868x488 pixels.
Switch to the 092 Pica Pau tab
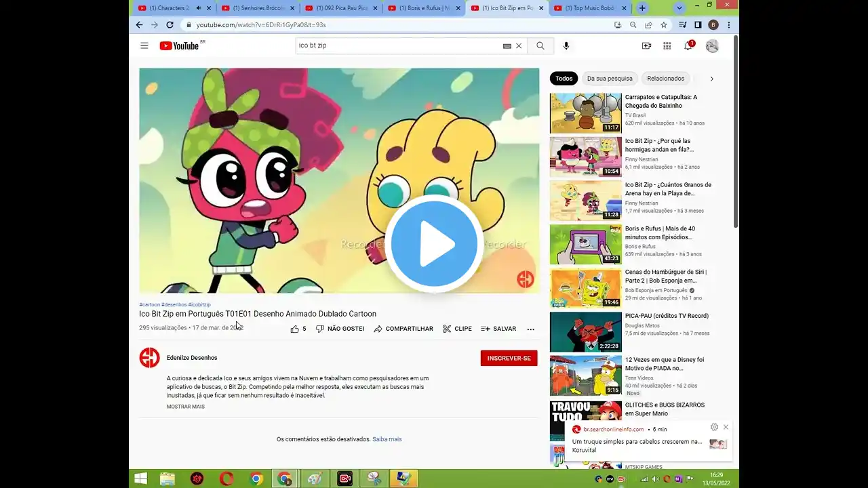tap(343, 8)
